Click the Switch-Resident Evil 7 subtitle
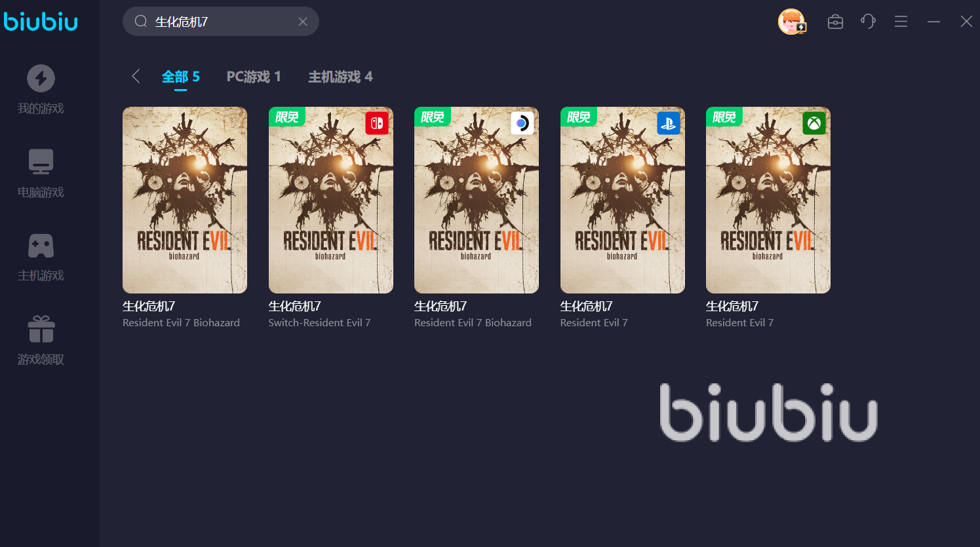 [320, 322]
